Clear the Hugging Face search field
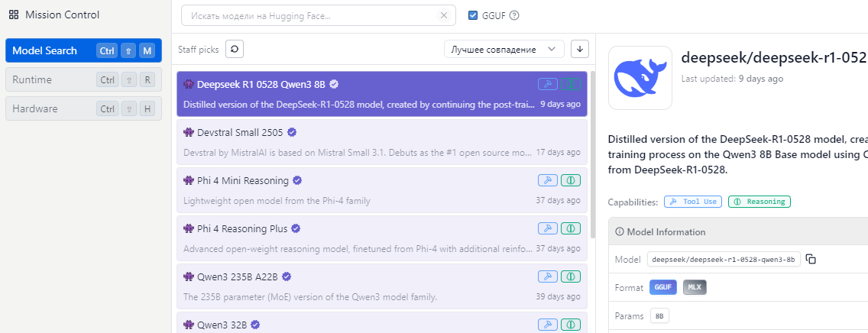The width and height of the screenshot is (868, 333). coord(444,15)
